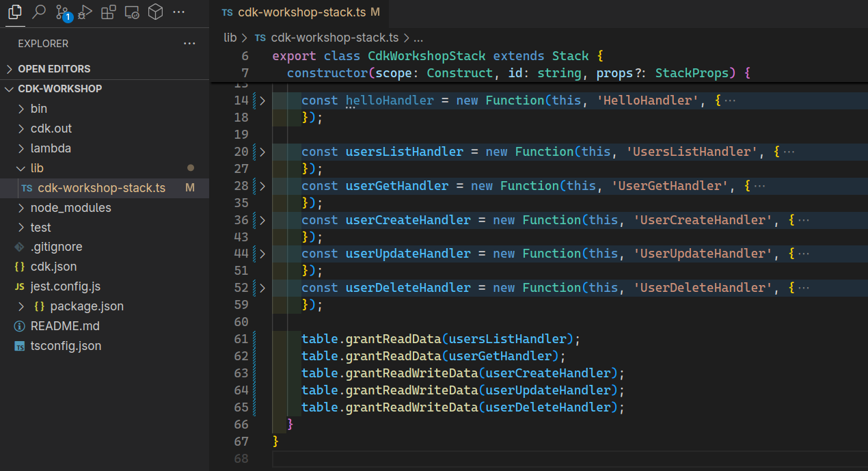Click userGetHandler inside grantReadData call

pyautogui.click(x=500, y=356)
